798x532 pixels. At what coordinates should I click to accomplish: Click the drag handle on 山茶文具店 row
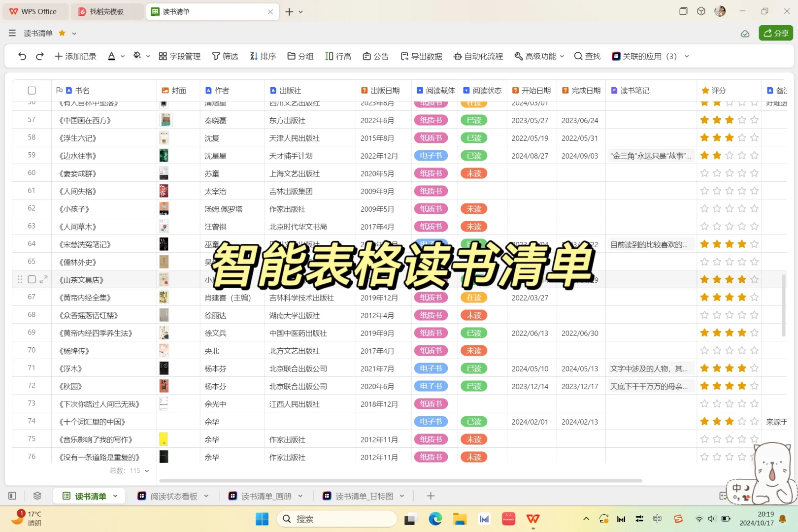[20, 279]
